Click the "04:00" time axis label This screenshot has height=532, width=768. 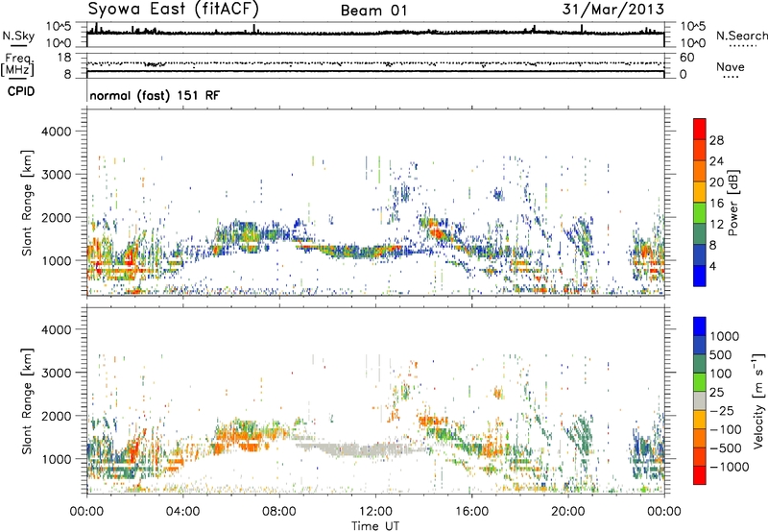coord(183,511)
